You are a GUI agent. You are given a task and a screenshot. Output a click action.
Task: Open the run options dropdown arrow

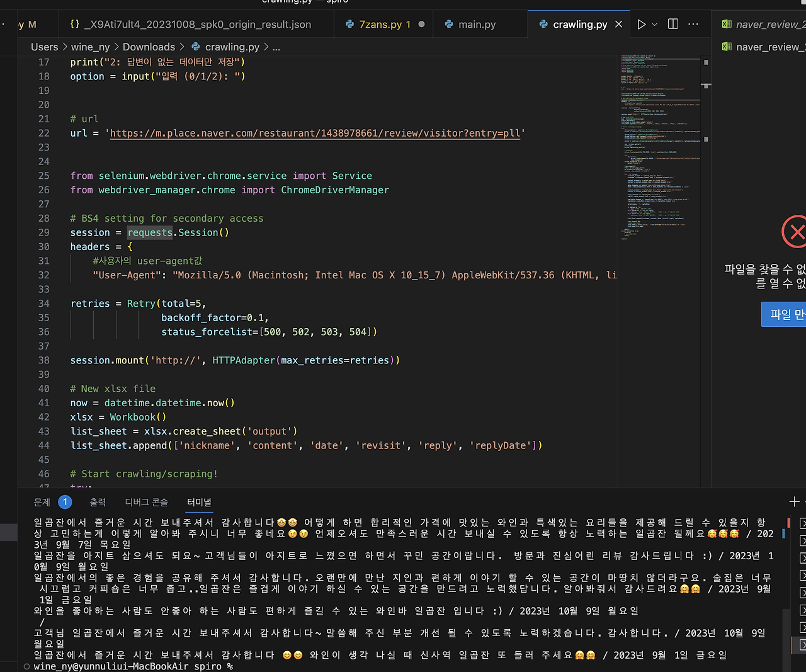[655, 24]
